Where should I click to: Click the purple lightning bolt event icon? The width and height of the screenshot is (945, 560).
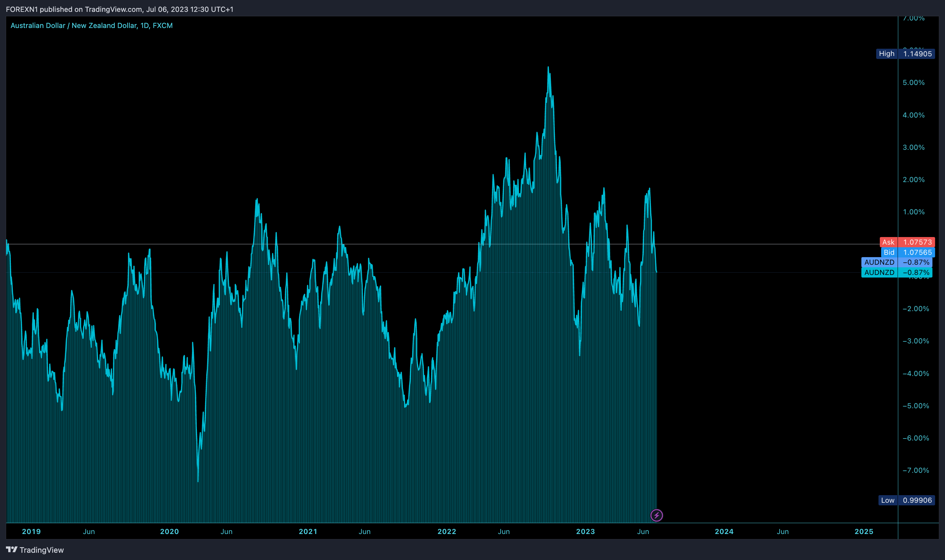coord(657,515)
